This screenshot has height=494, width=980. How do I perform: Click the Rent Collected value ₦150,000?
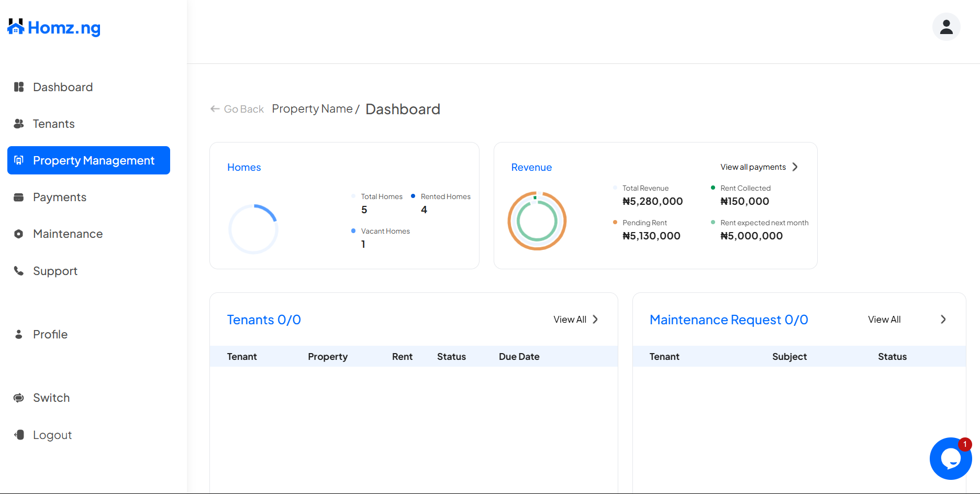pyautogui.click(x=744, y=201)
